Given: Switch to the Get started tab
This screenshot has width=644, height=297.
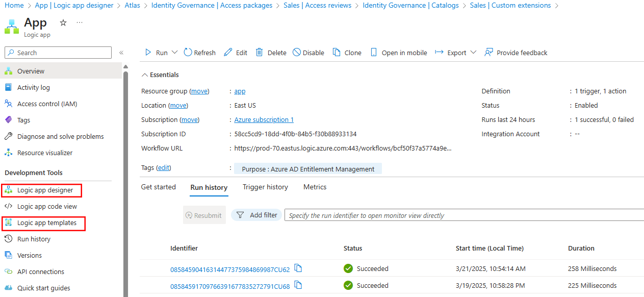Looking at the screenshot, I should click(x=159, y=187).
